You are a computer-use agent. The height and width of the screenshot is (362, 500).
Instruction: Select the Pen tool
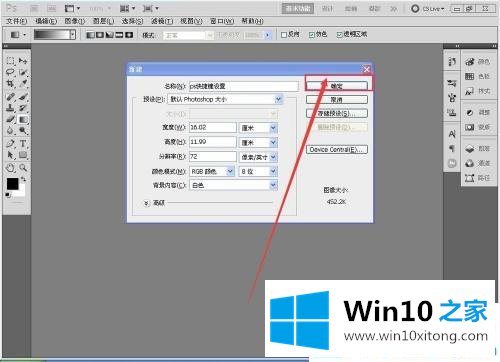tap(10, 144)
